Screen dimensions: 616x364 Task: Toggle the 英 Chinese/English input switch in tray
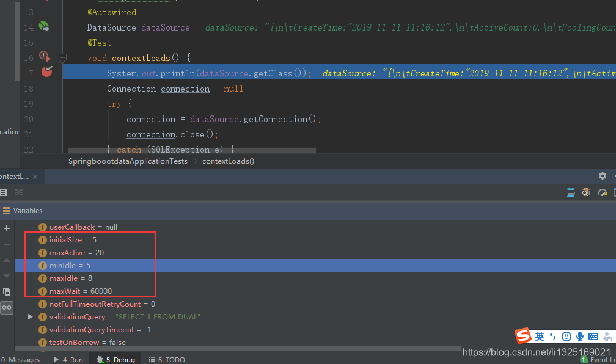point(538,336)
